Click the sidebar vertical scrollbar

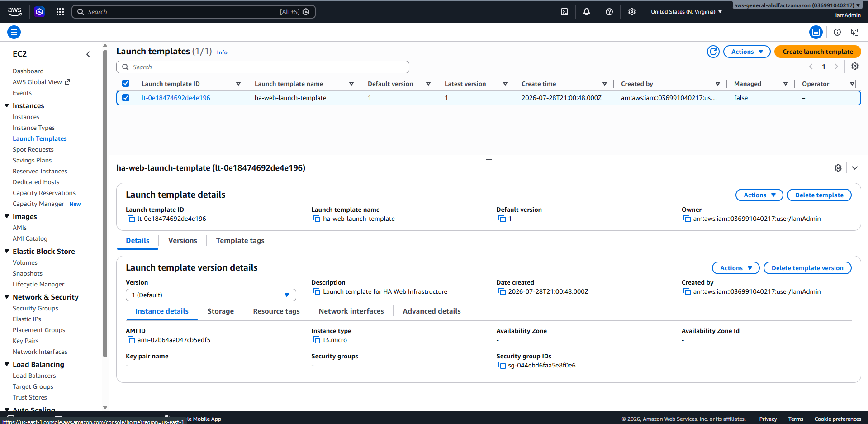pos(105,204)
